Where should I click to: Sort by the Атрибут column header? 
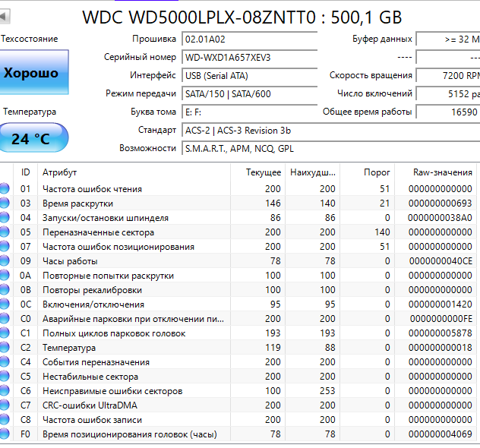[59, 172]
